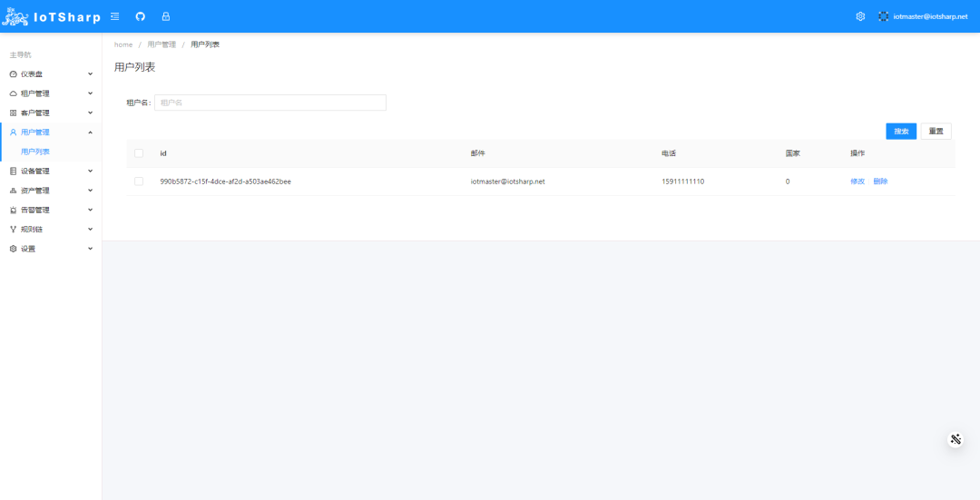Focus the 租户名 input field
The width and height of the screenshot is (980, 500).
(x=270, y=103)
